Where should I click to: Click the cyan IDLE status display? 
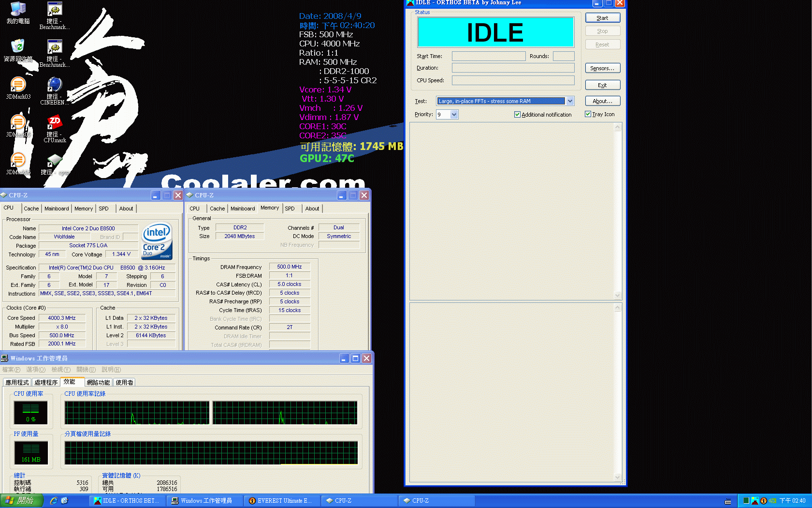point(495,32)
